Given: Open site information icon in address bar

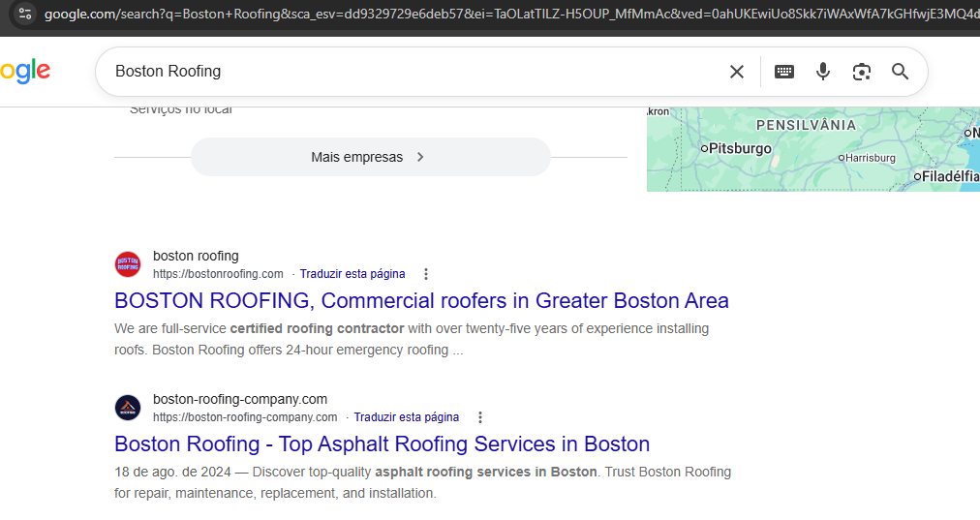Looking at the screenshot, I should (x=25, y=14).
